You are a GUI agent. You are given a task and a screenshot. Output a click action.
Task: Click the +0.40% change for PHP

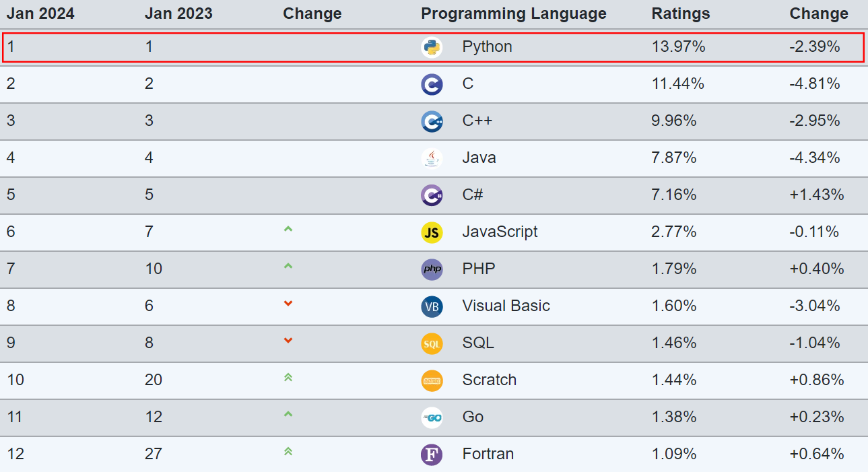point(817,269)
